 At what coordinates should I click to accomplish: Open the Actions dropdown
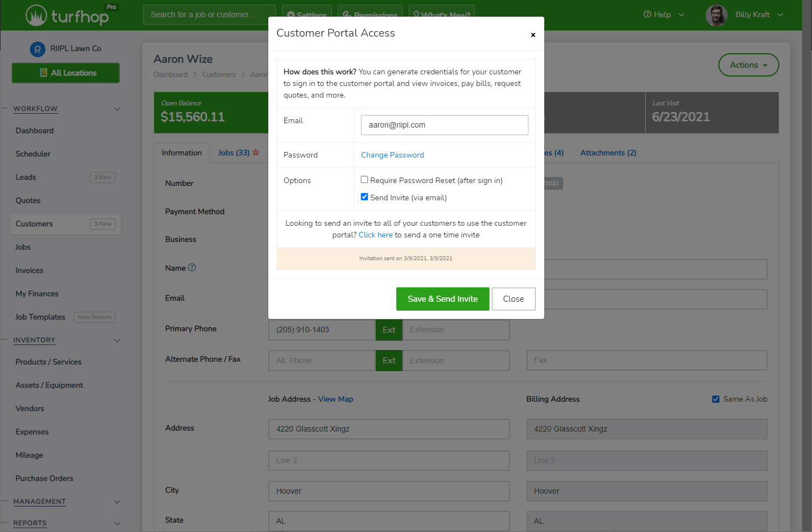click(x=748, y=65)
